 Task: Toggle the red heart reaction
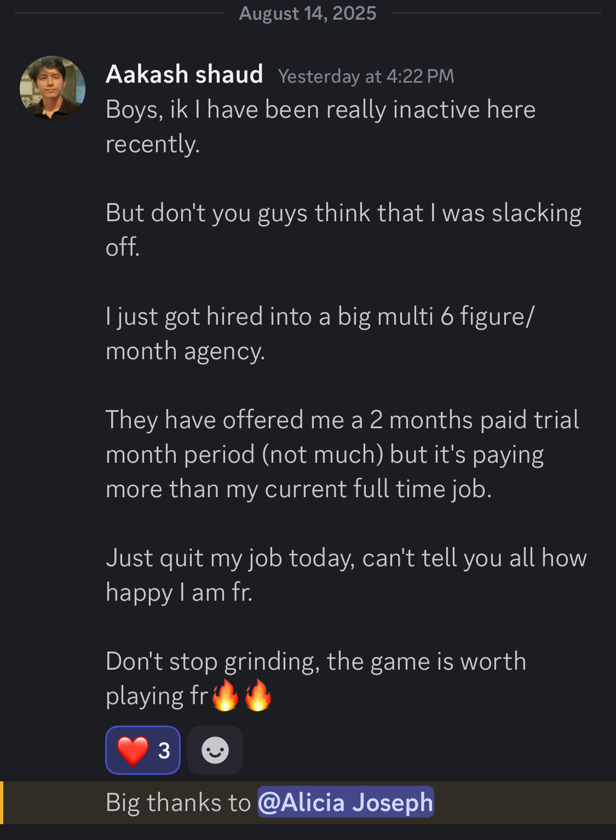click(143, 750)
